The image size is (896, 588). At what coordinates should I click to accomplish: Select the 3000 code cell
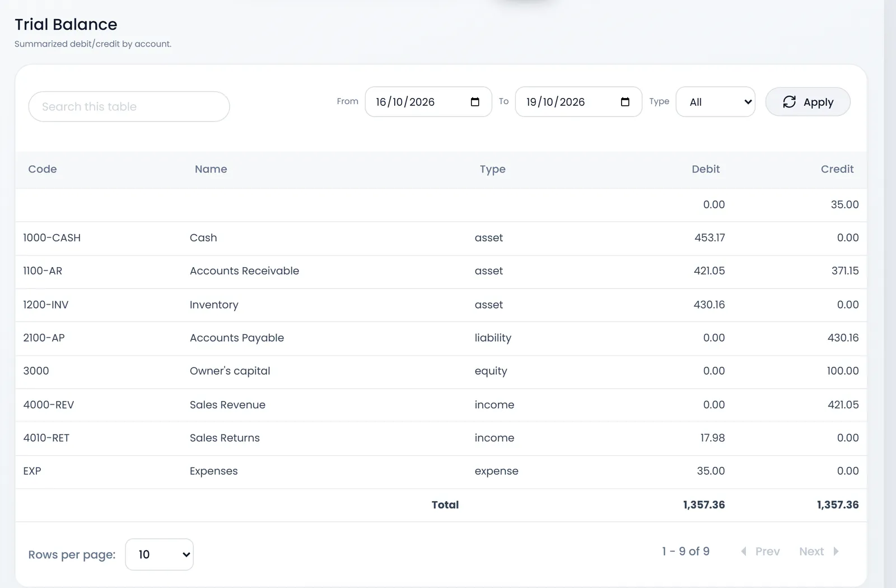coord(36,371)
